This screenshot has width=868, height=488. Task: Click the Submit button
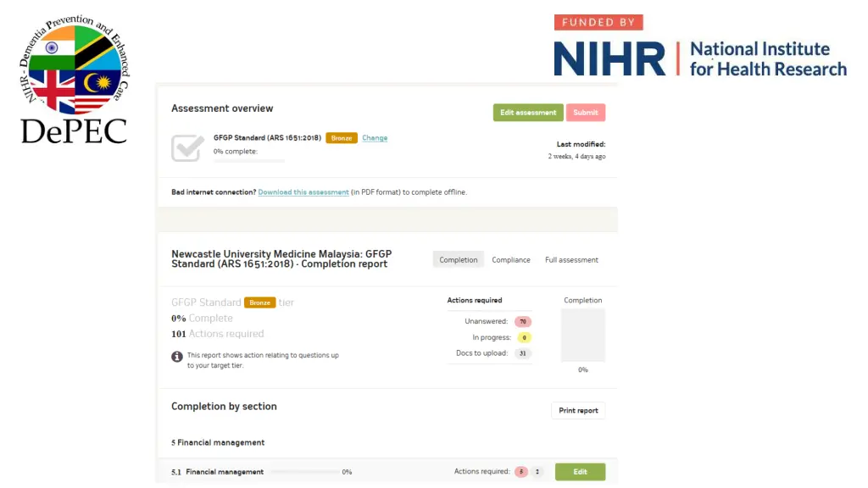[x=585, y=113]
